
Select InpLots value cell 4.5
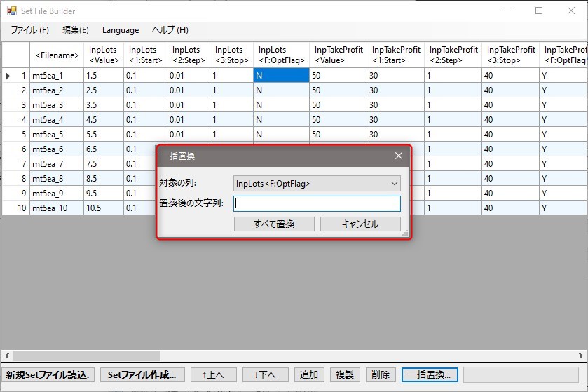click(104, 120)
